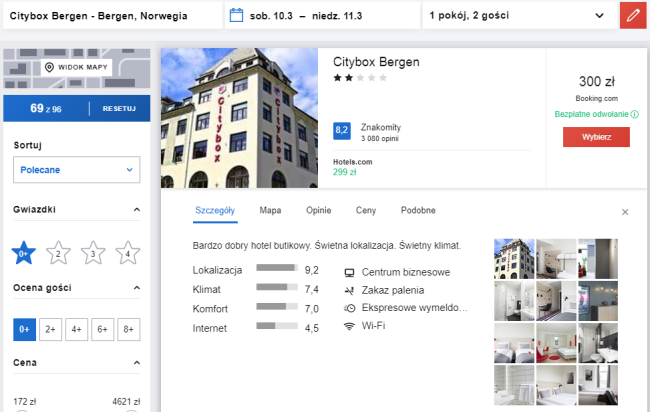The width and height of the screenshot is (650, 412).
Task: Click the red Wybierz button
Action: (596, 137)
